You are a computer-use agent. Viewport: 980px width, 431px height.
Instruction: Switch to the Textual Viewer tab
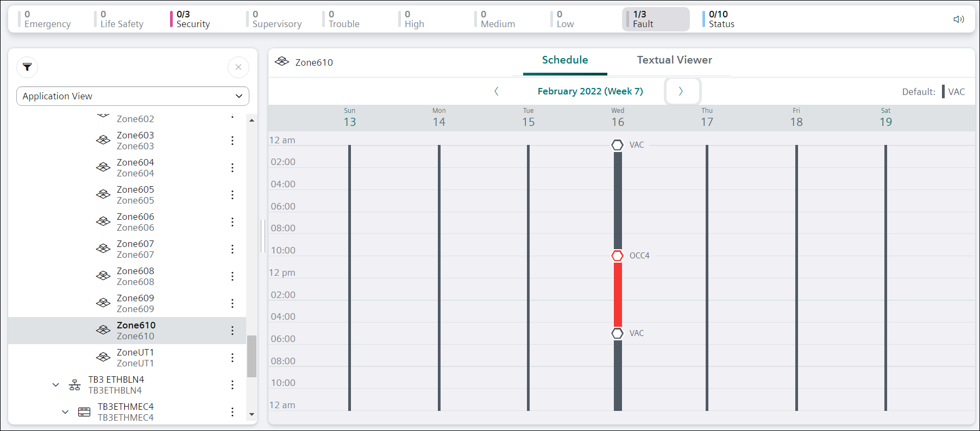coord(674,60)
